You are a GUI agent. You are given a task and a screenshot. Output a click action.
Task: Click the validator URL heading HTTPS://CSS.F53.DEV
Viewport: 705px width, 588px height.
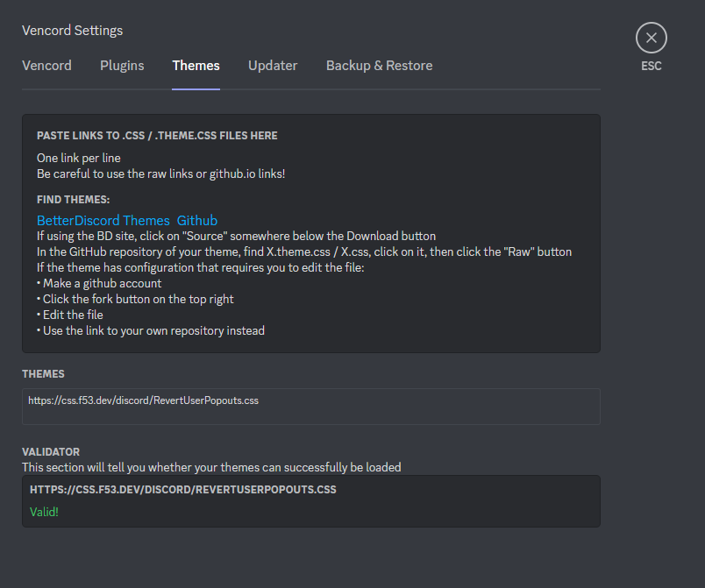point(183,490)
